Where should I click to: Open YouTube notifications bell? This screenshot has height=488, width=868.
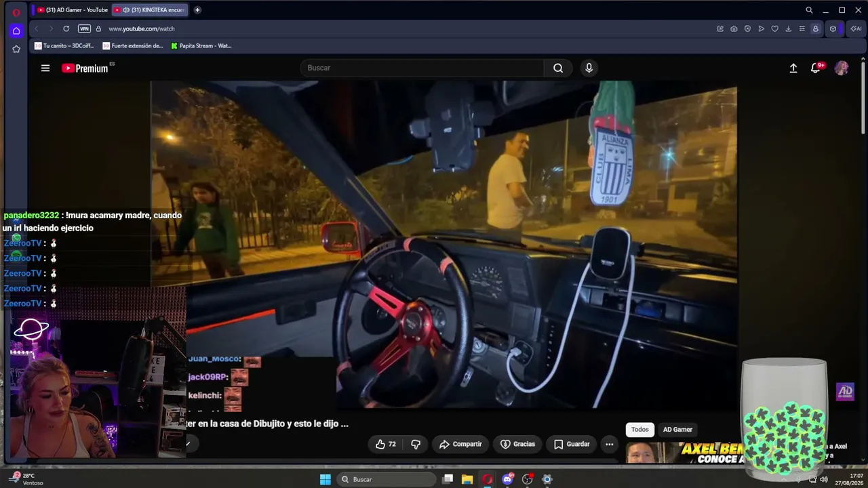pyautogui.click(x=816, y=68)
